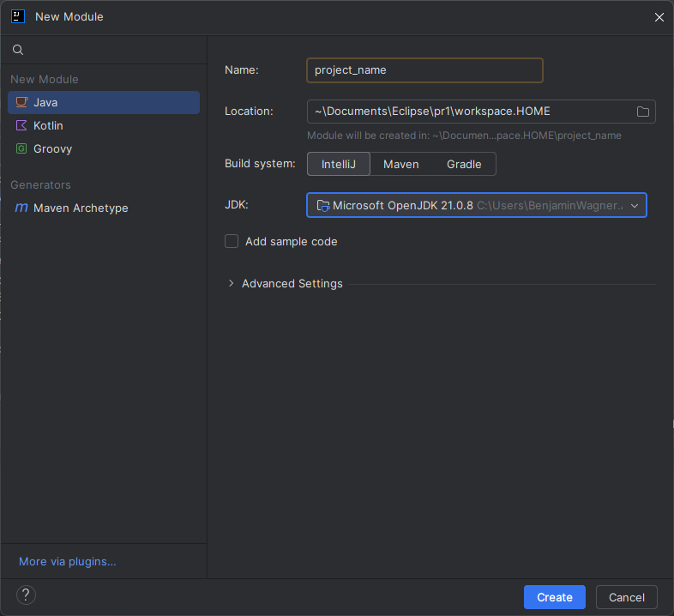The width and height of the screenshot is (674, 616).
Task: Open help with the question mark icon
Action: click(26, 596)
